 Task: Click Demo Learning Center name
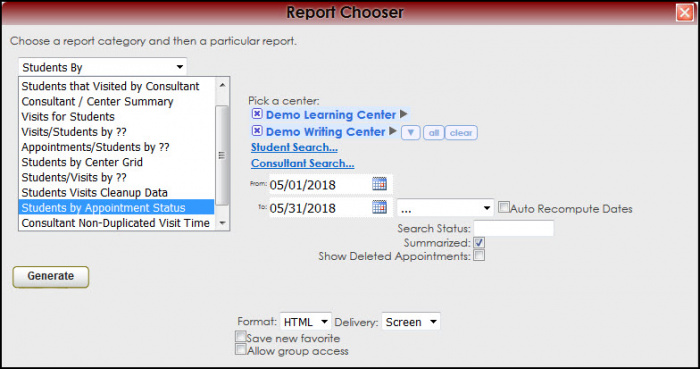(x=331, y=115)
